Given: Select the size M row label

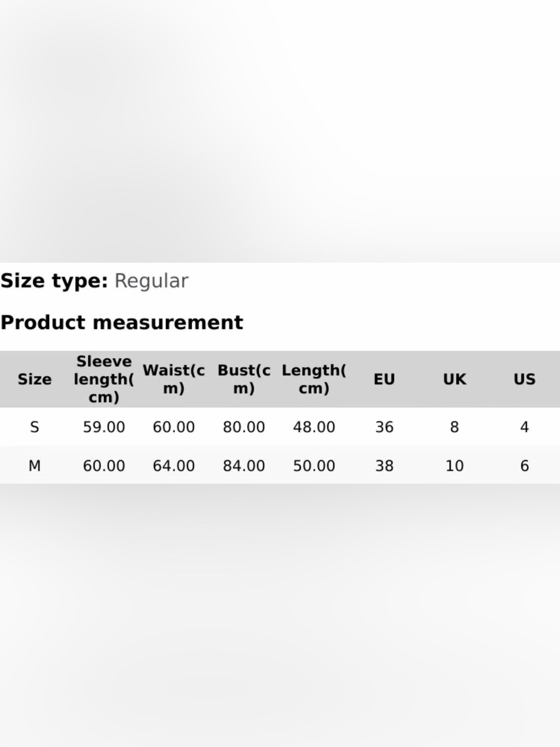Looking at the screenshot, I should point(34,466).
